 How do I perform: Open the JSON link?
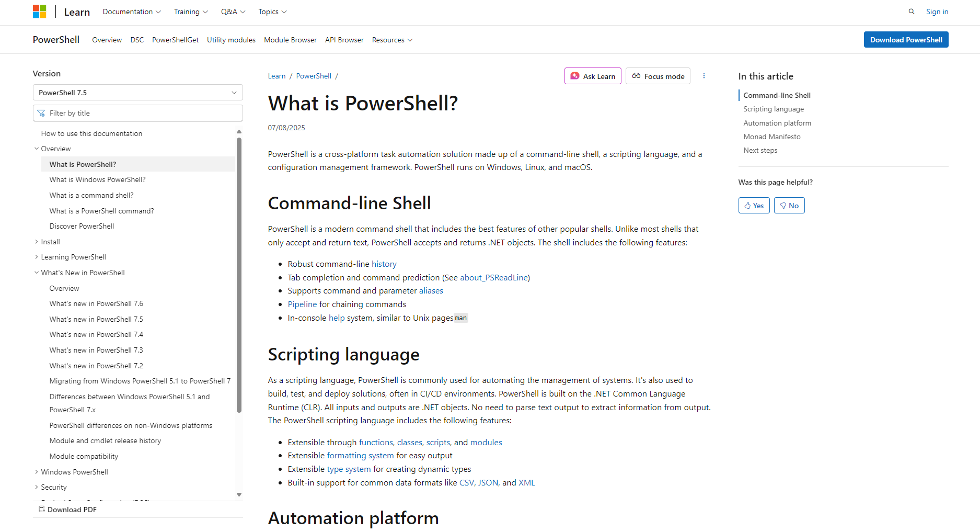tap(488, 482)
